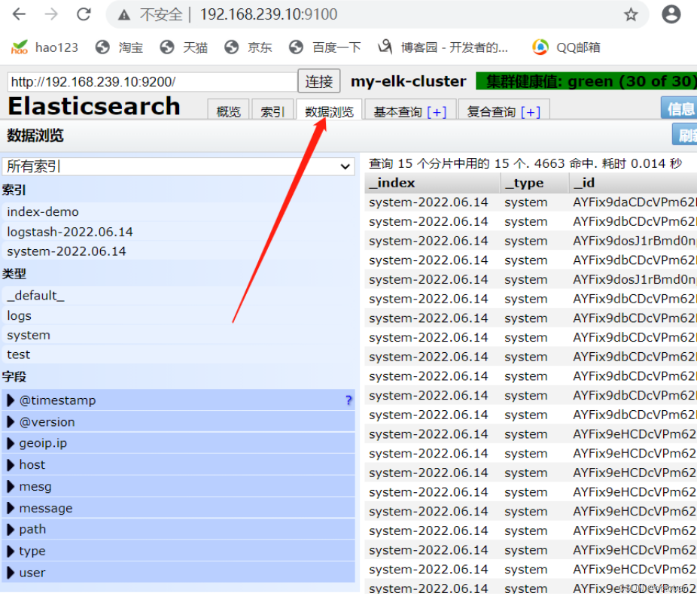Switch to 概览 overview tab
The height and width of the screenshot is (599, 700).
coord(228,111)
